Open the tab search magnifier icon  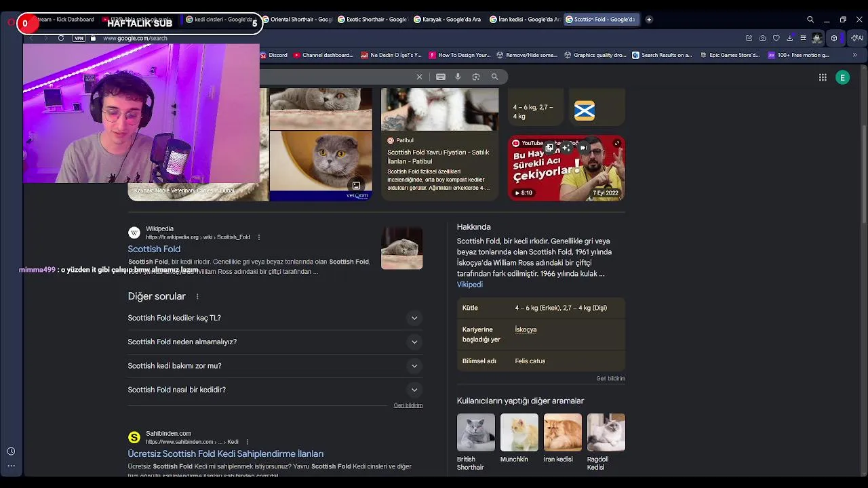pyautogui.click(x=810, y=20)
